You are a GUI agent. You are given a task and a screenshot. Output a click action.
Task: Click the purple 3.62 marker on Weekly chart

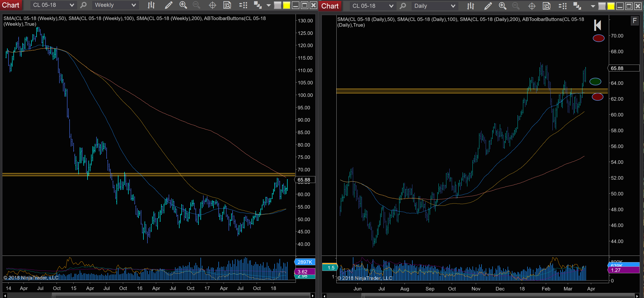click(305, 272)
